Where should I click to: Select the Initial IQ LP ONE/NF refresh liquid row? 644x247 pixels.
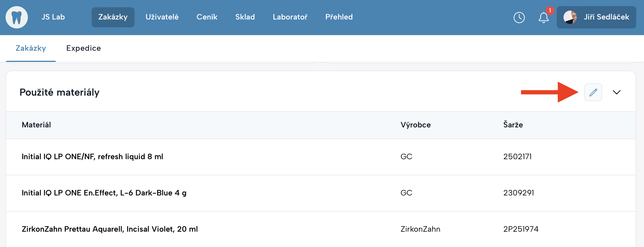click(x=92, y=157)
